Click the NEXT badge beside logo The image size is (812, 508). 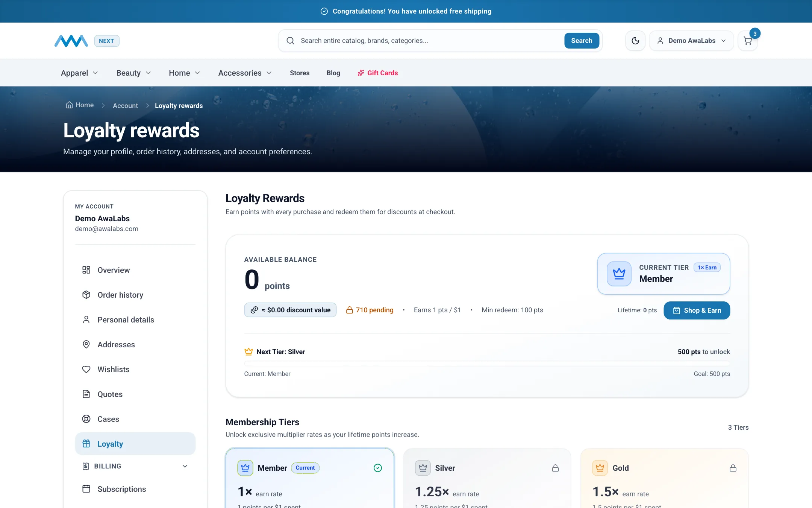click(x=106, y=41)
